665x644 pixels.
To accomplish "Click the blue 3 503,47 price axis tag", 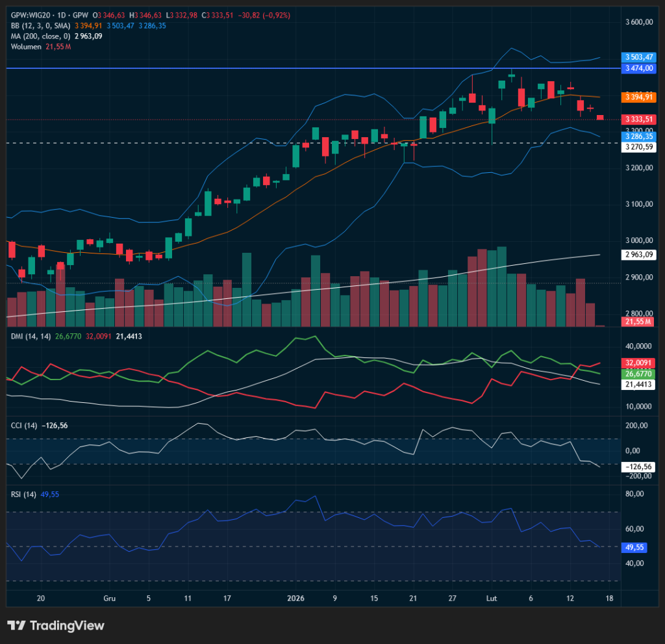I will tap(638, 57).
